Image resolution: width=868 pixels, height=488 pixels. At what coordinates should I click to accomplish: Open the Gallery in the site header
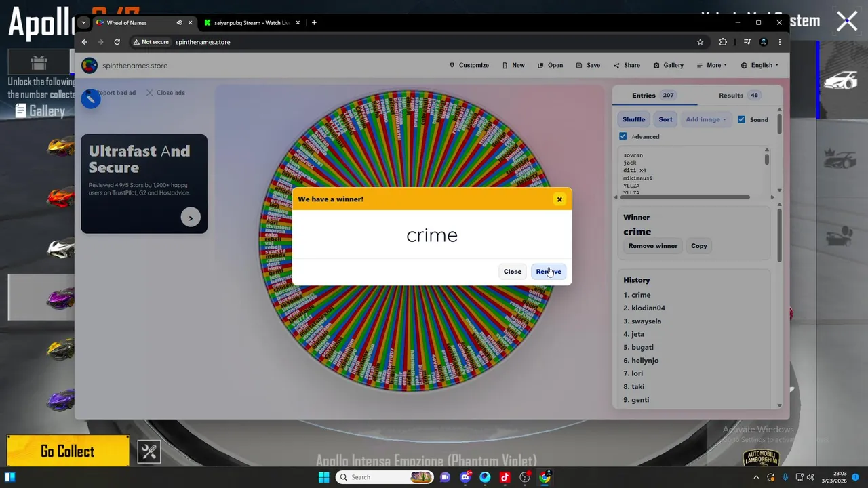click(668, 66)
